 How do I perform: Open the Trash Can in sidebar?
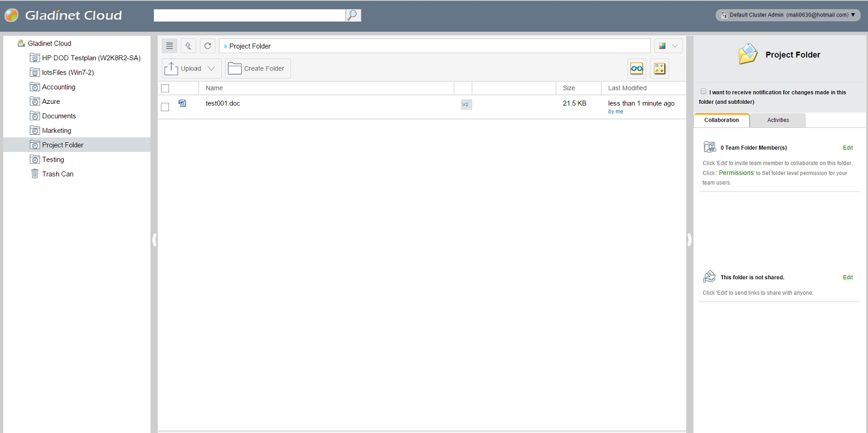pos(57,174)
